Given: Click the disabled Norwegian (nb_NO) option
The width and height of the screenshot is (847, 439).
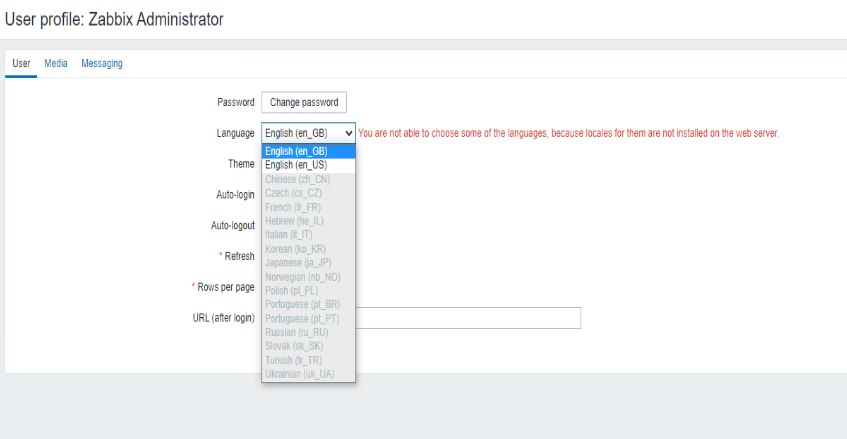Looking at the screenshot, I should pyautogui.click(x=308, y=276).
